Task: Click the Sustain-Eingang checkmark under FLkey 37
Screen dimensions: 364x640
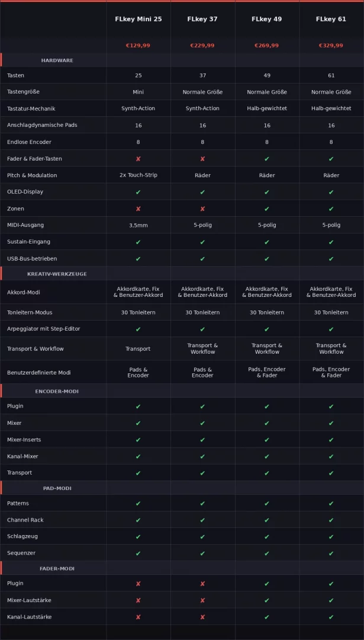Action: (x=202, y=242)
